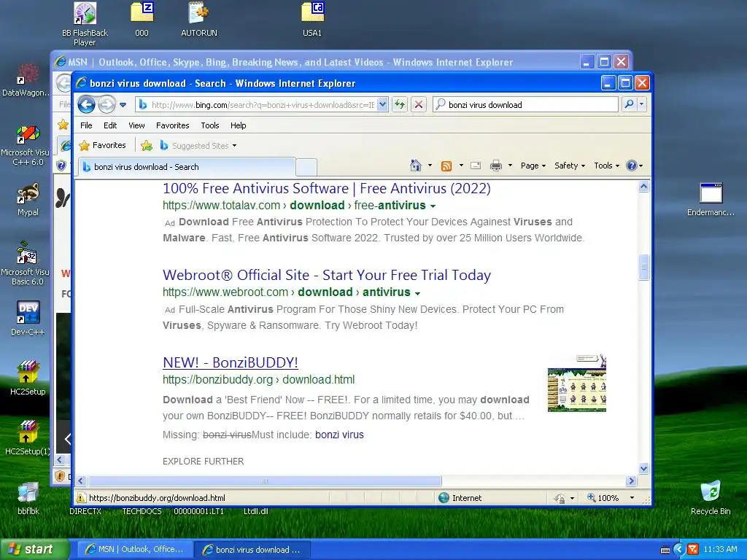747x560 pixels.
Task: Click the blue Help question mark icon
Action: pos(632,166)
